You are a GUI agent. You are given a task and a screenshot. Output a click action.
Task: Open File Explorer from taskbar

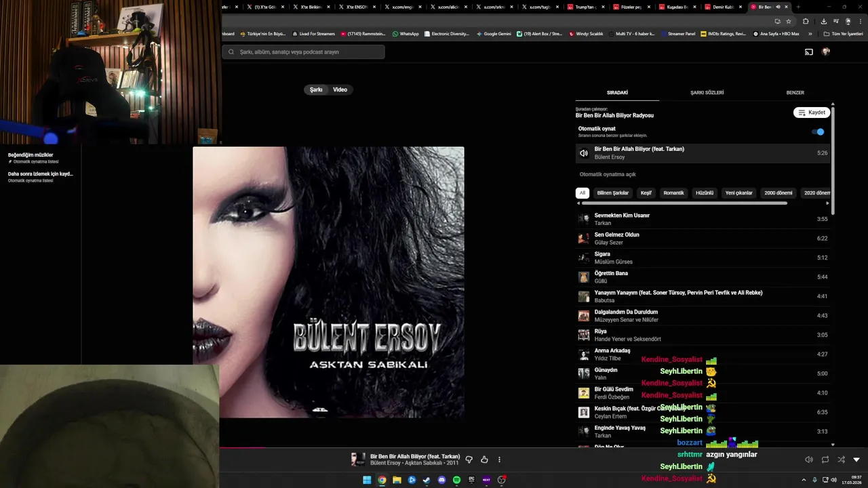pyautogui.click(x=397, y=480)
